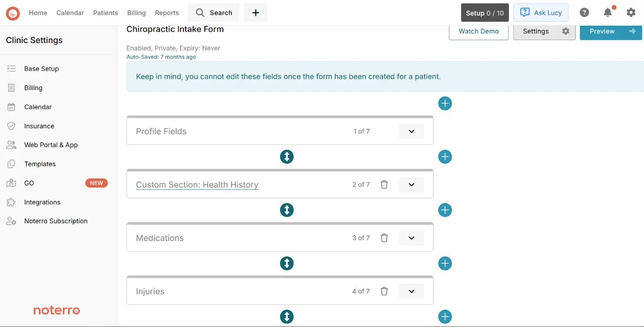Click the plus quick-add button in header
This screenshot has height=327, width=644.
(256, 12)
